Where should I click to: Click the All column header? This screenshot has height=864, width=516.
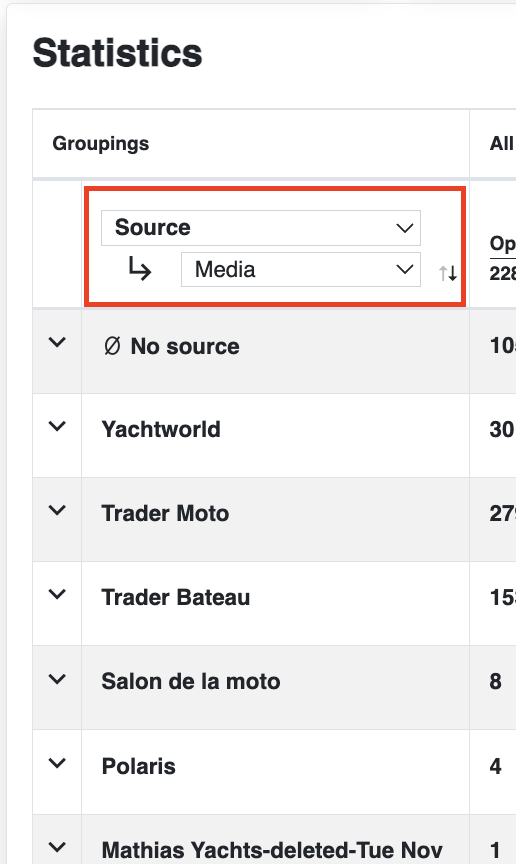502,144
